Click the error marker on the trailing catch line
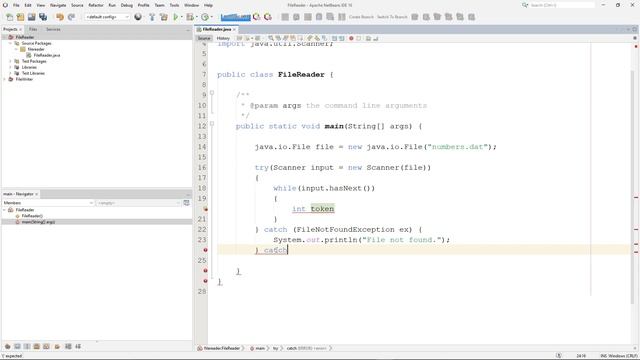 pyautogui.click(x=205, y=250)
